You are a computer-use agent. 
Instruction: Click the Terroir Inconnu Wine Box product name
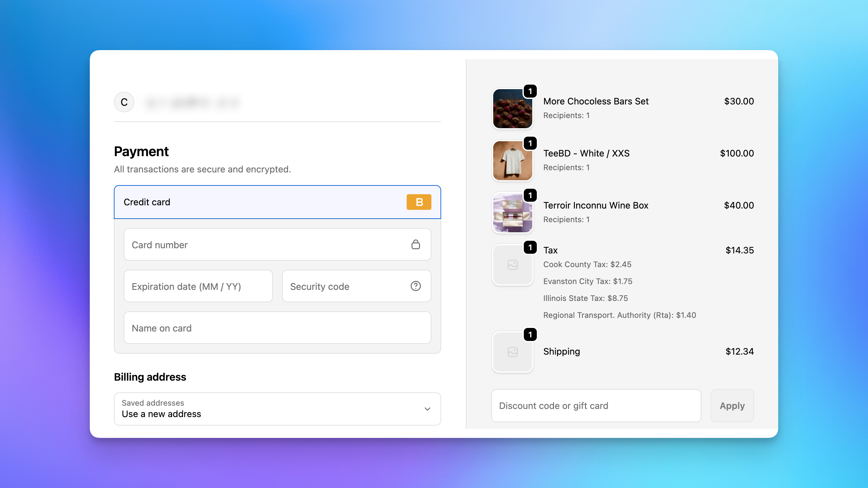click(x=596, y=205)
